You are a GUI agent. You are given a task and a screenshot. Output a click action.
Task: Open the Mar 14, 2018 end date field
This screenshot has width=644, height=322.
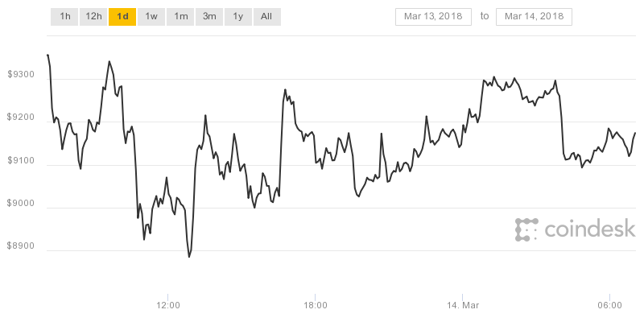tap(534, 16)
